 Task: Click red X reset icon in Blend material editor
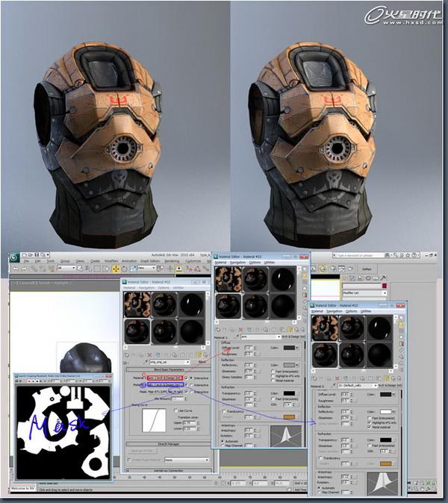click(149, 355)
